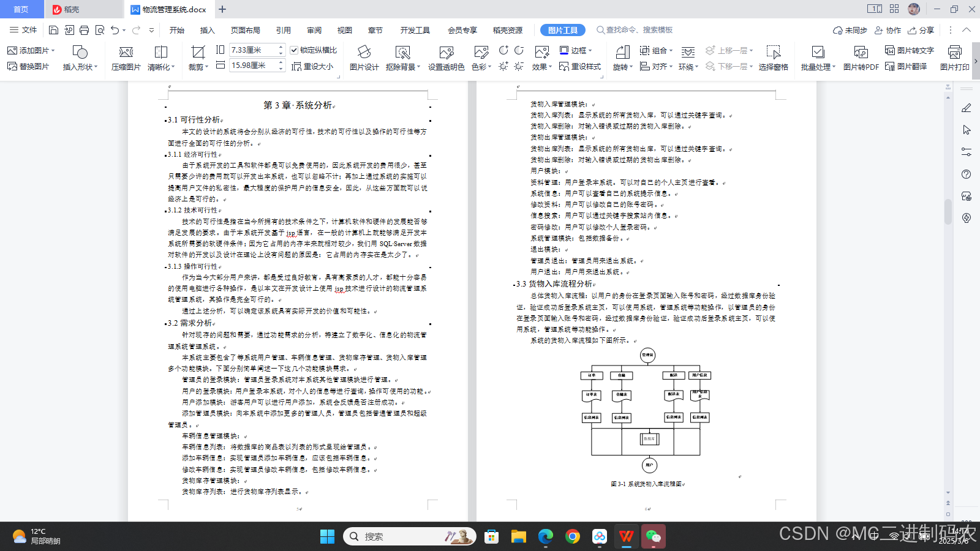Open Print Preview icon
Viewport: 980px width, 551px height.
[x=100, y=30]
